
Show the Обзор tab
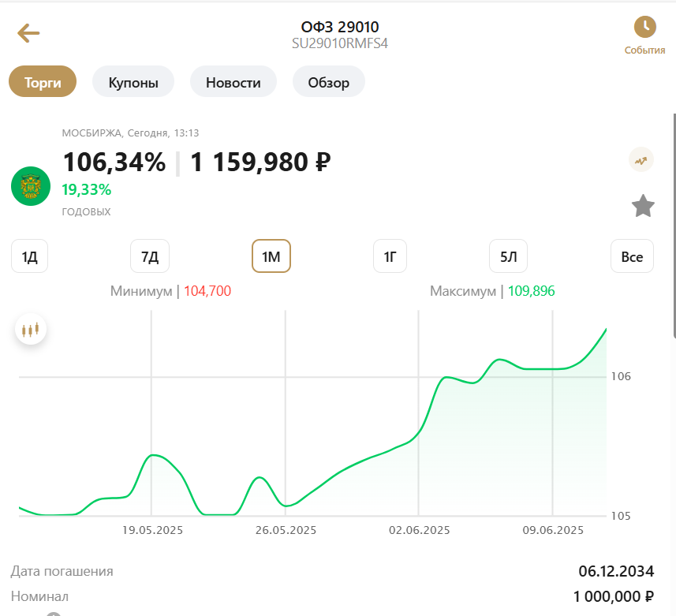click(328, 82)
